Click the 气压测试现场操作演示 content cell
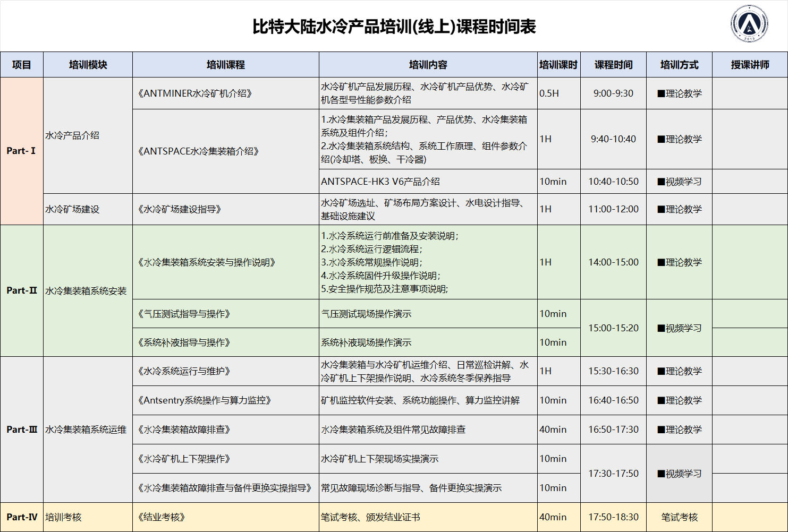788x532 pixels. [x=428, y=314]
